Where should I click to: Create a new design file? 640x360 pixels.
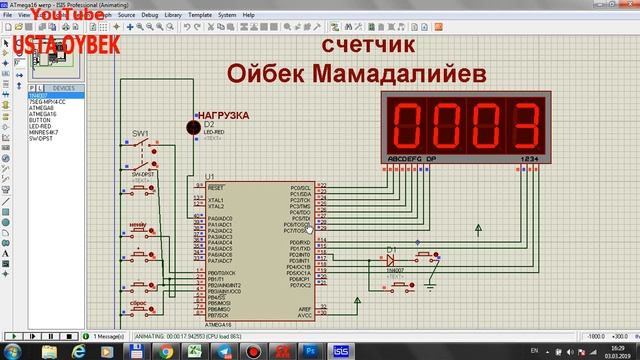click(8, 27)
